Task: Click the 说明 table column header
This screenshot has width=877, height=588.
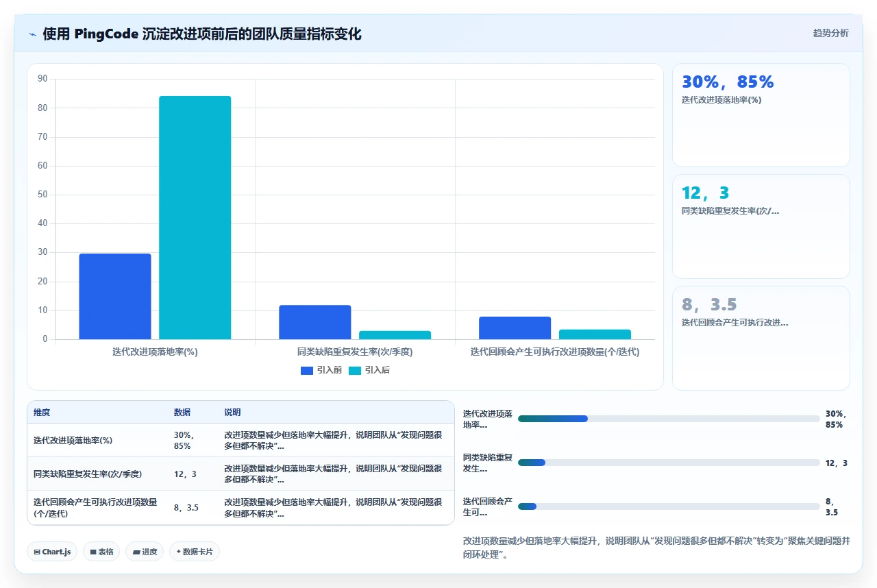Action: click(232, 413)
